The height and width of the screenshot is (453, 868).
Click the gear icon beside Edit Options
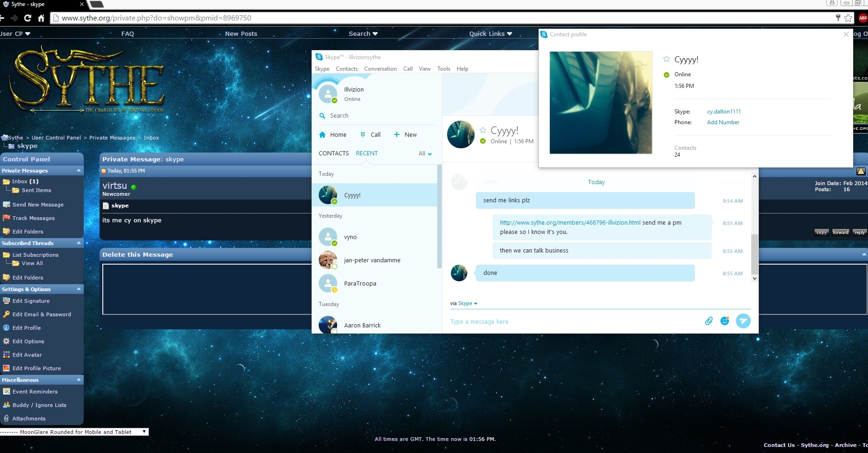[x=7, y=341]
